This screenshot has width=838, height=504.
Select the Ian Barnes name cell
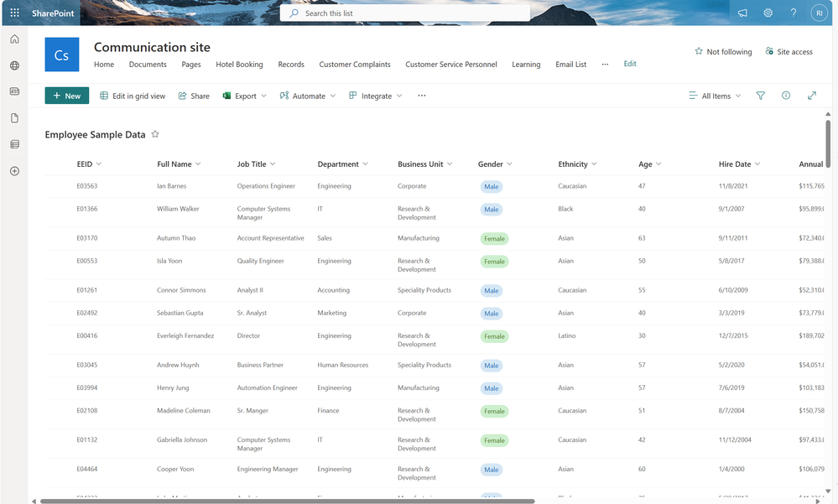[x=172, y=186]
